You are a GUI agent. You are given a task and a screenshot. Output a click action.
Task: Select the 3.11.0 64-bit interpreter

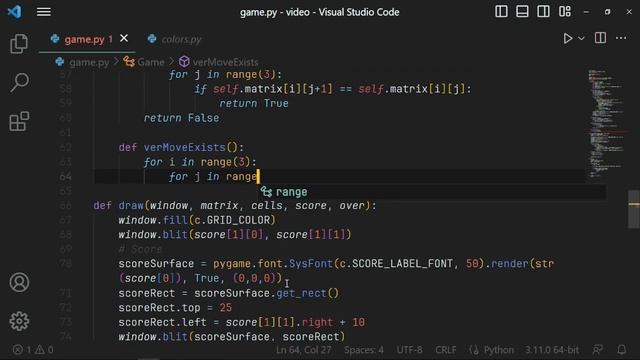click(x=552, y=350)
